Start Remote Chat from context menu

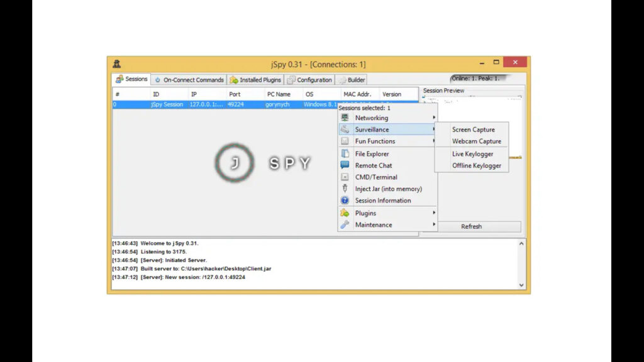(x=387, y=165)
